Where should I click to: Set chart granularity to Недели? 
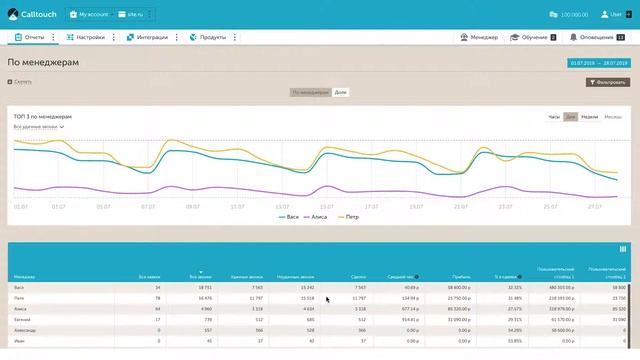point(589,117)
